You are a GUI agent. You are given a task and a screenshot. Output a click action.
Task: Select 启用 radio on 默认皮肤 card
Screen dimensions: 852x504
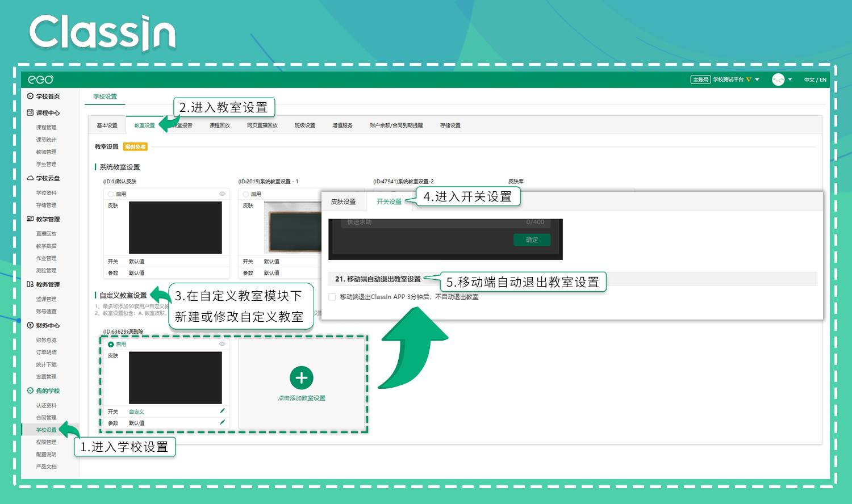click(x=111, y=194)
